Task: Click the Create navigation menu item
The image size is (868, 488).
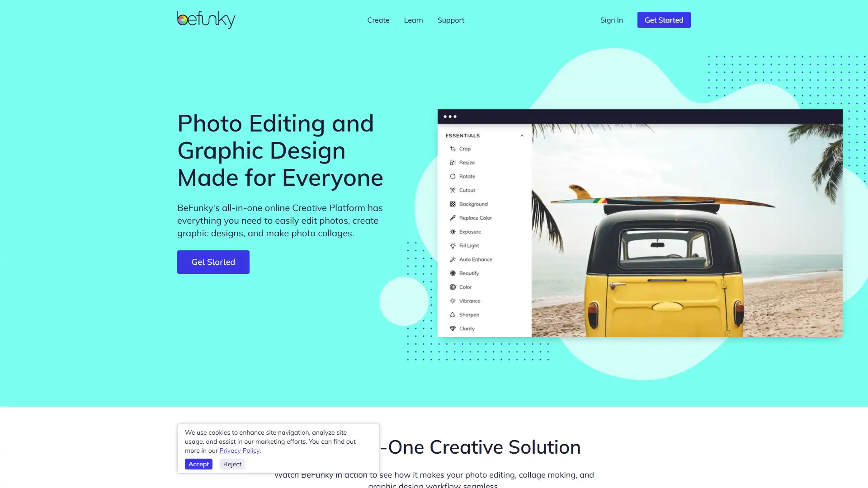Action: [x=378, y=20]
